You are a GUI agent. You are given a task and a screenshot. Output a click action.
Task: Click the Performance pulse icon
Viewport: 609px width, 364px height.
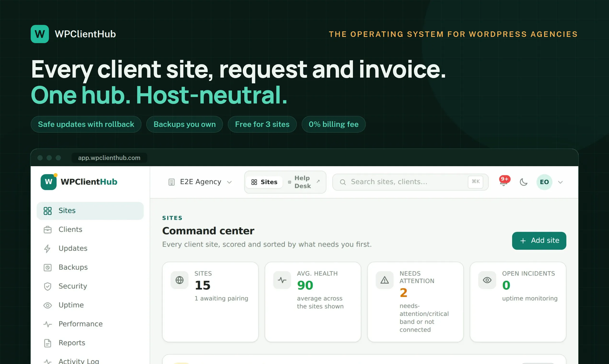[47, 324]
